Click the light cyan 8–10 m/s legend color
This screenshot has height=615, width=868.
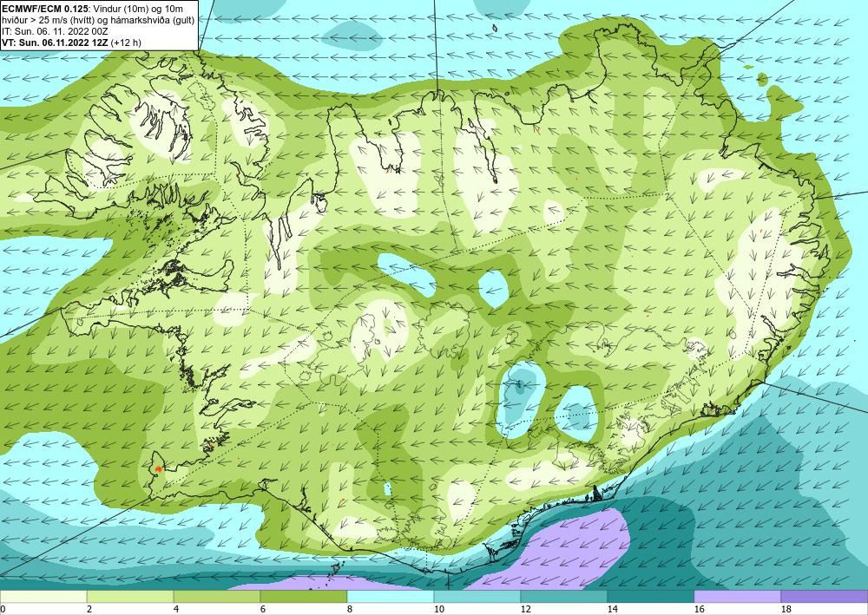tap(391, 597)
